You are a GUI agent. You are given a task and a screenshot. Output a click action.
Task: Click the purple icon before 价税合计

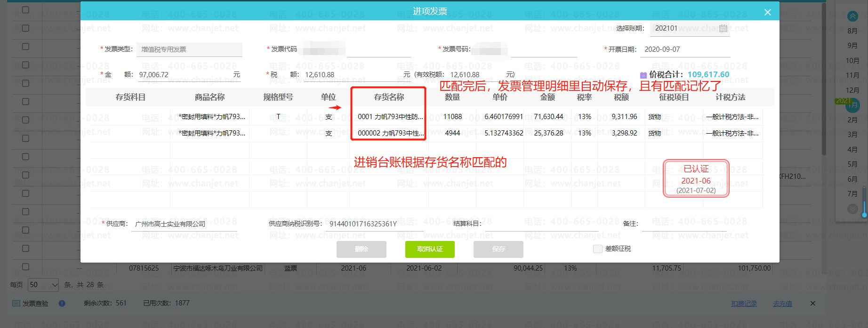coord(643,75)
